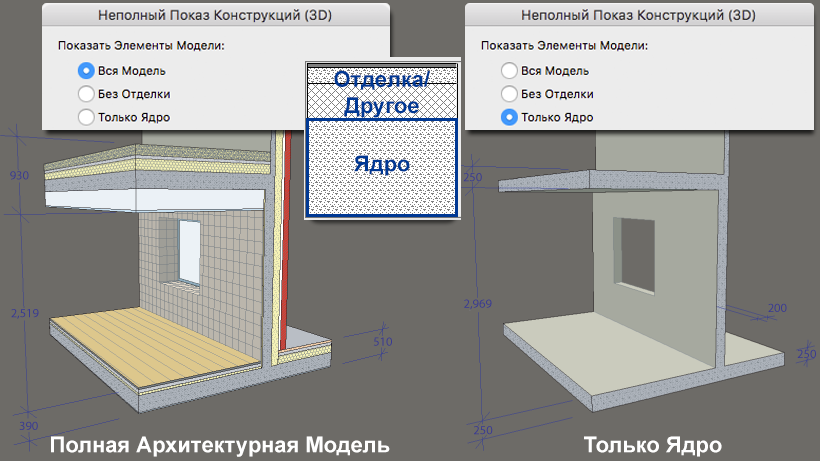The width and height of the screenshot is (820, 461).
Task: Click 'Показать Элементы Модели:' label in right dialog
Action: 564,45
